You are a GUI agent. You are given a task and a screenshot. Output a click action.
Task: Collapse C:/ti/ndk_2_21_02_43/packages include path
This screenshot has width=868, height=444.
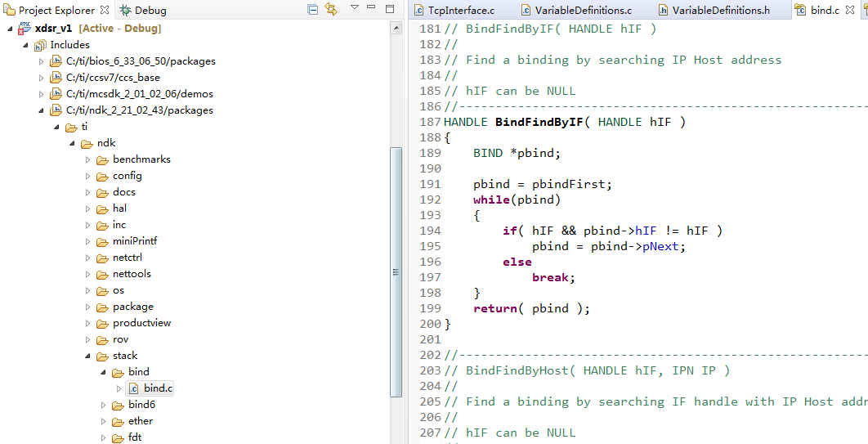coord(41,110)
